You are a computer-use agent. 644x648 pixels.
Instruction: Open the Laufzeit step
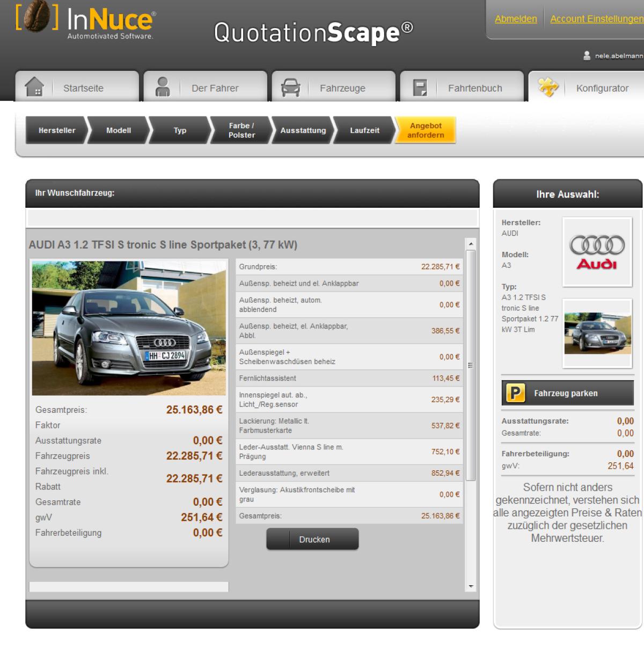point(364,130)
